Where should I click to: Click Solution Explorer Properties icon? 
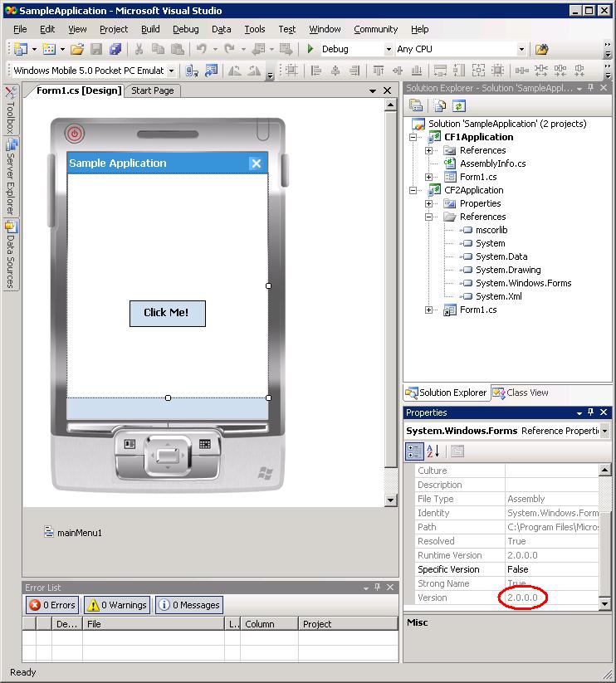tap(416, 105)
